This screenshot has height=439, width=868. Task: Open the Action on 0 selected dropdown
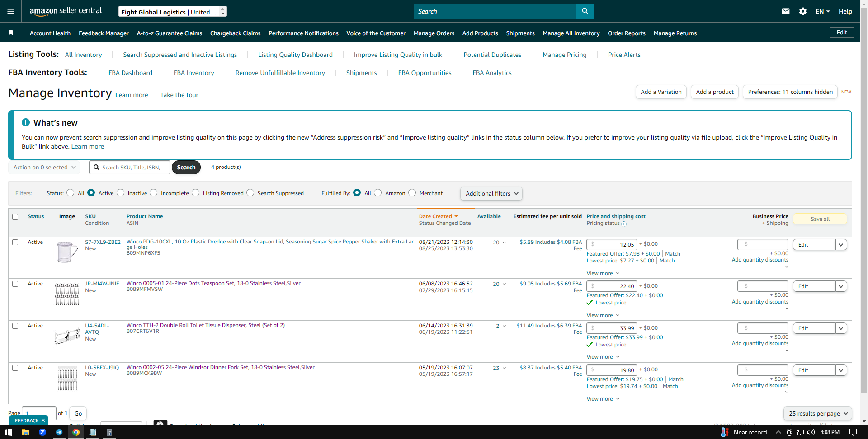click(x=44, y=168)
